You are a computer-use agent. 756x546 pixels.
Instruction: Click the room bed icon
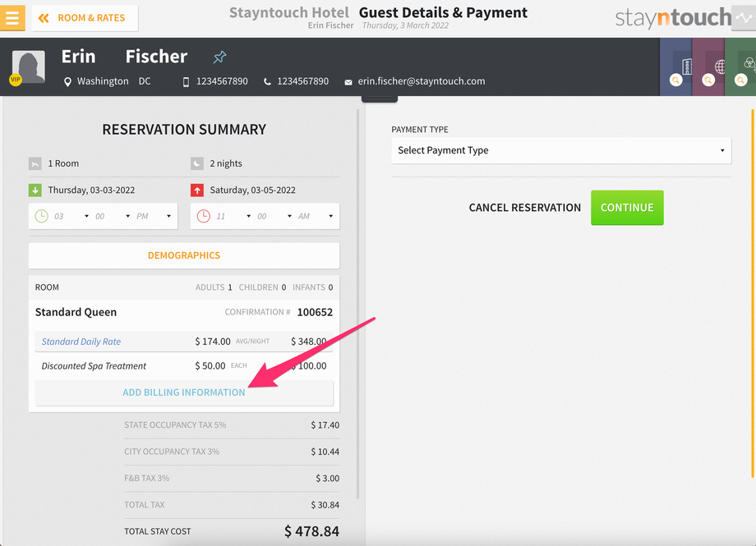35,164
